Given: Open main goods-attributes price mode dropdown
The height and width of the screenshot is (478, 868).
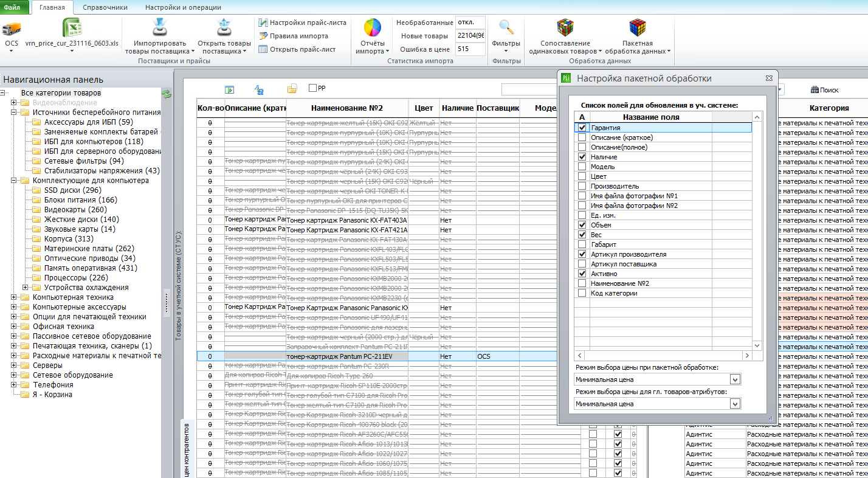Looking at the screenshot, I should coord(735,404).
